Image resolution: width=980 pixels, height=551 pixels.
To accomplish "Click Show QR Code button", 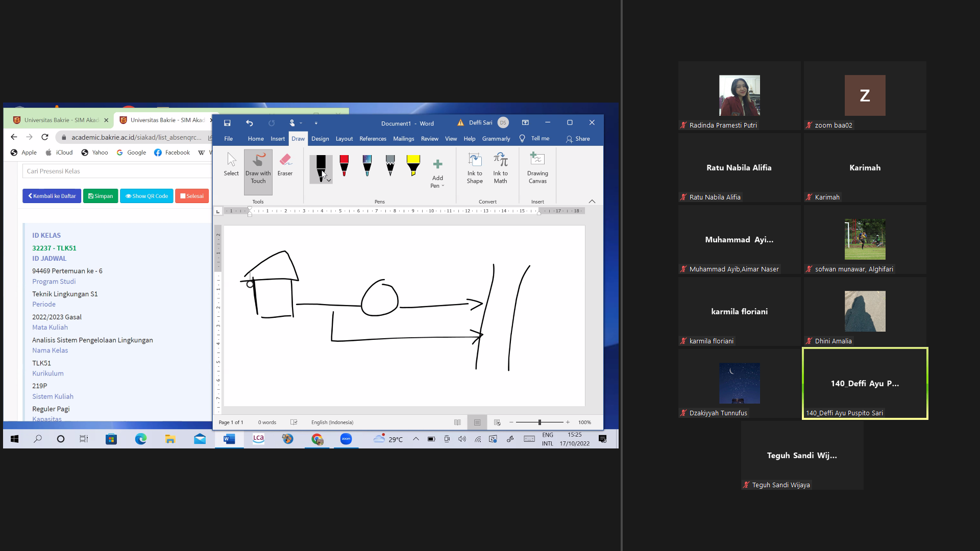I will (x=146, y=196).
